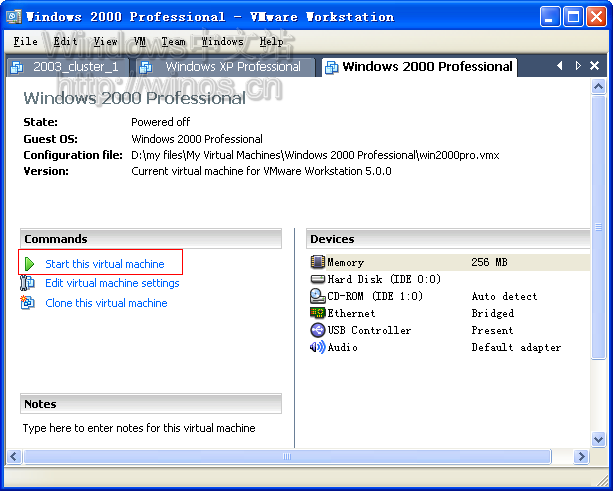Click the vertical scrollbar up arrow

(x=599, y=86)
